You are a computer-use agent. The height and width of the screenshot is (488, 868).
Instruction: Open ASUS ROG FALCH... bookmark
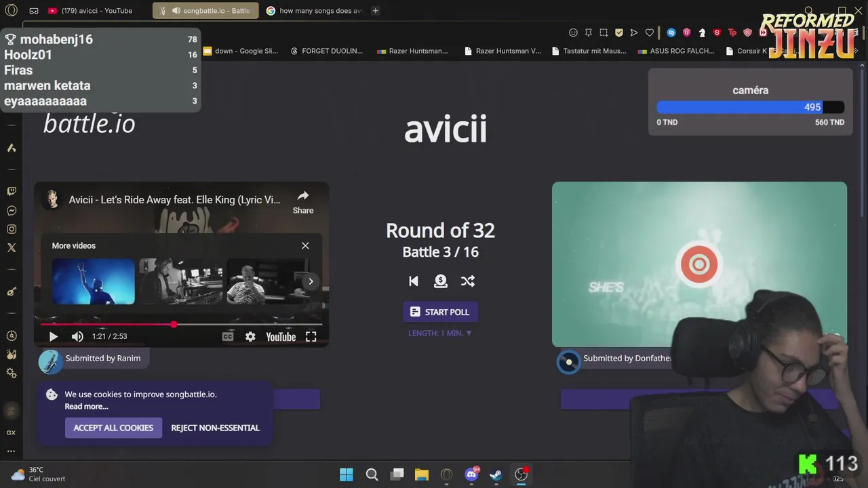coord(676,51)
